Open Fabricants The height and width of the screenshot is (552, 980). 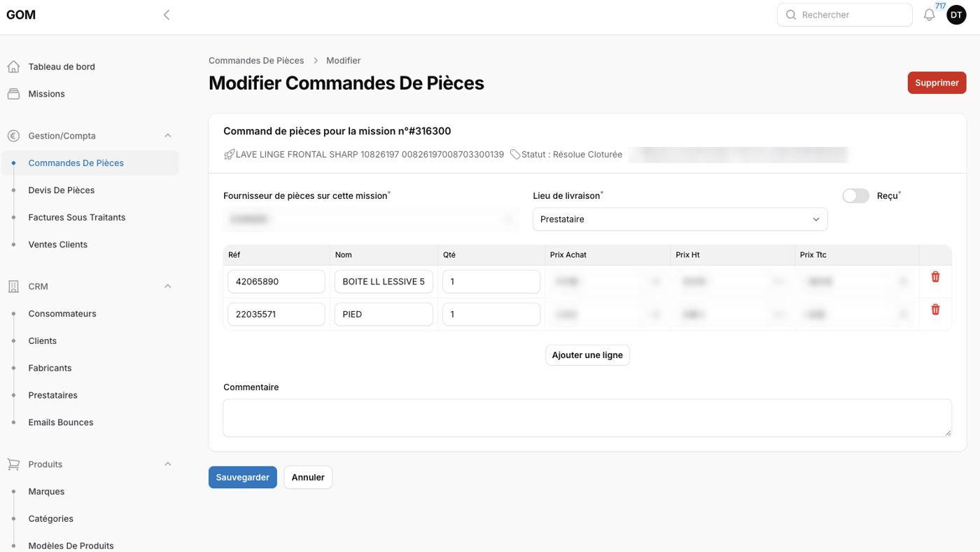(x=50, y=368)
